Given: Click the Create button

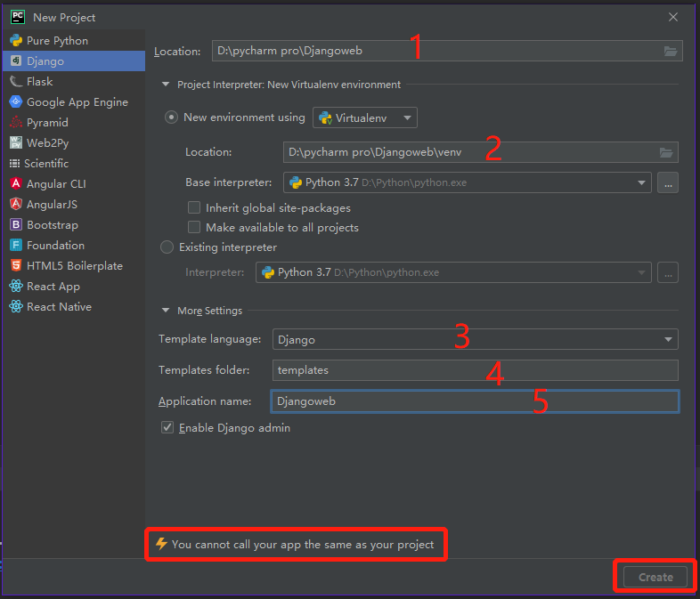Looking at the screenshot, I should pos(655,577).
